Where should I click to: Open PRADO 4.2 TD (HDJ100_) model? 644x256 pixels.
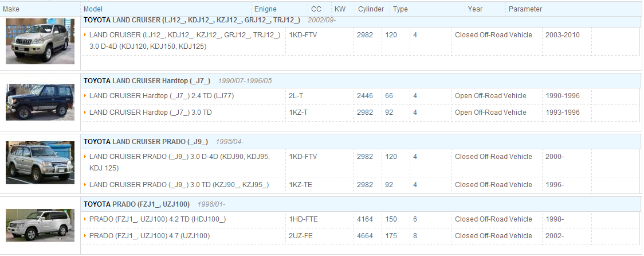158,219
